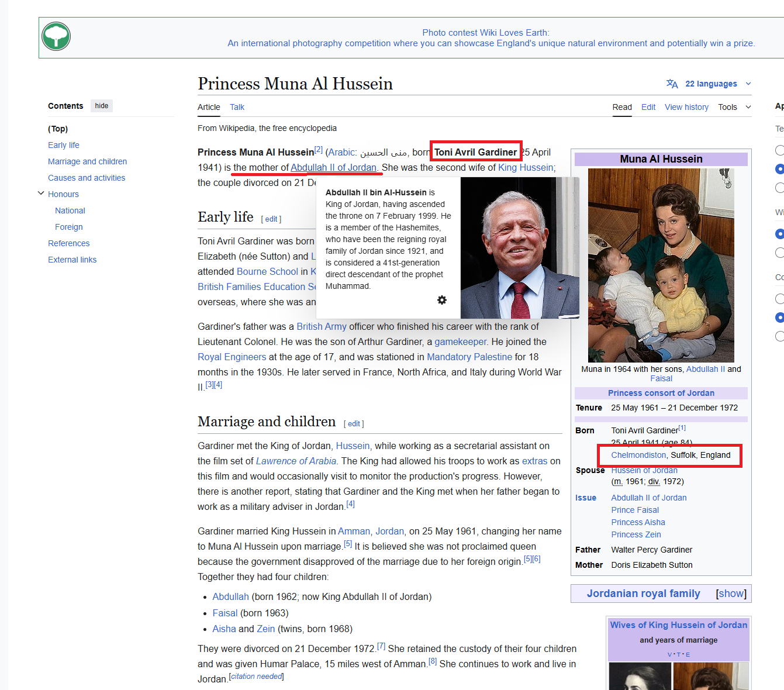Viewport: 784px width, 690px height.
Task: Open the citation needed link
Action: (x=256, y=676)
